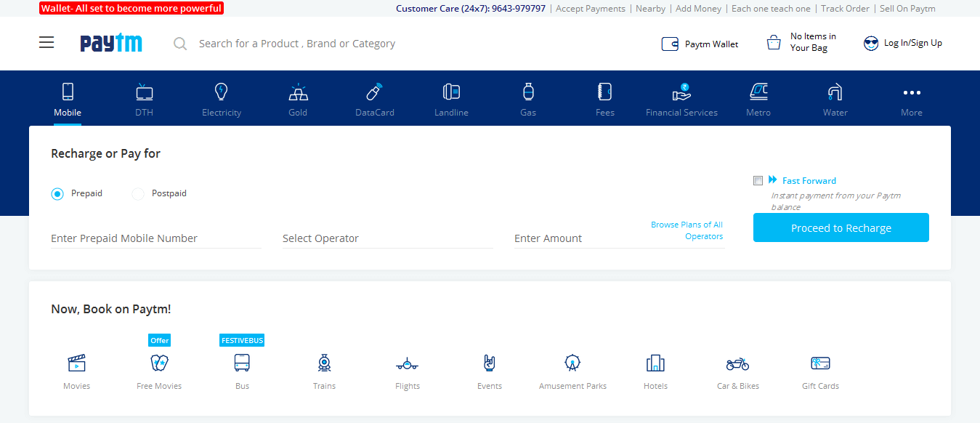Screen dimensions: 980x423
Task: Open the DataCard category
Action: (374, 100)
